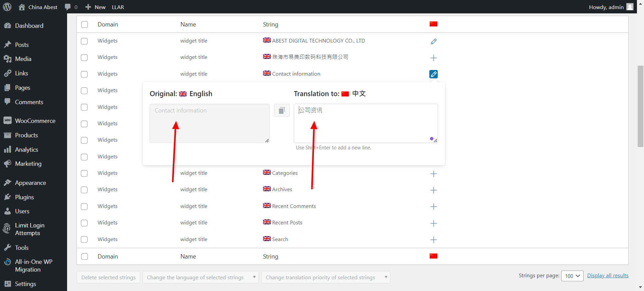
Task: Check the 珠海市易美印数码科技有限公司 row checkbox
Action: click(84, 58)
